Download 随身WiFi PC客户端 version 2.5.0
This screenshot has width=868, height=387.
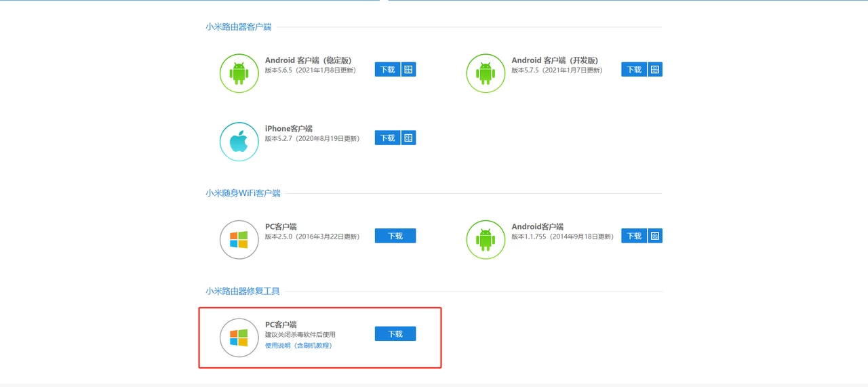coord(395,236)
